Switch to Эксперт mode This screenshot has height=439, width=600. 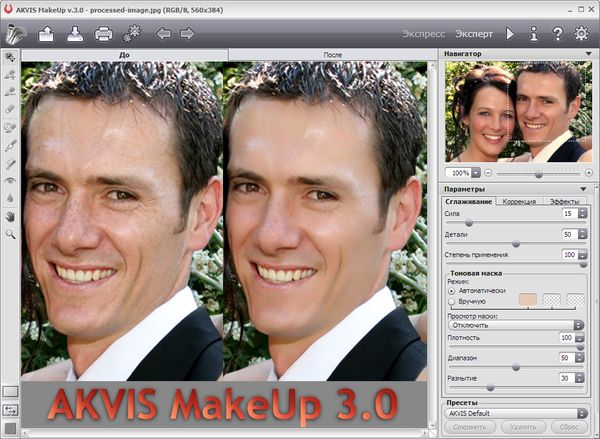coord(474,34)
